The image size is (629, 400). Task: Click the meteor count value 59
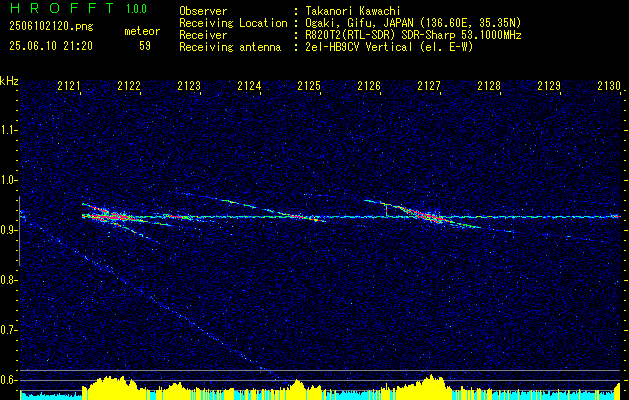tap(145, 46)
